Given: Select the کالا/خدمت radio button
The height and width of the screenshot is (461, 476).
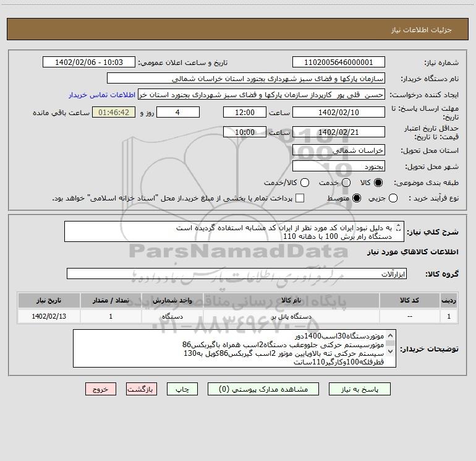Looking at the screenshot, I should tap(305, 183).
